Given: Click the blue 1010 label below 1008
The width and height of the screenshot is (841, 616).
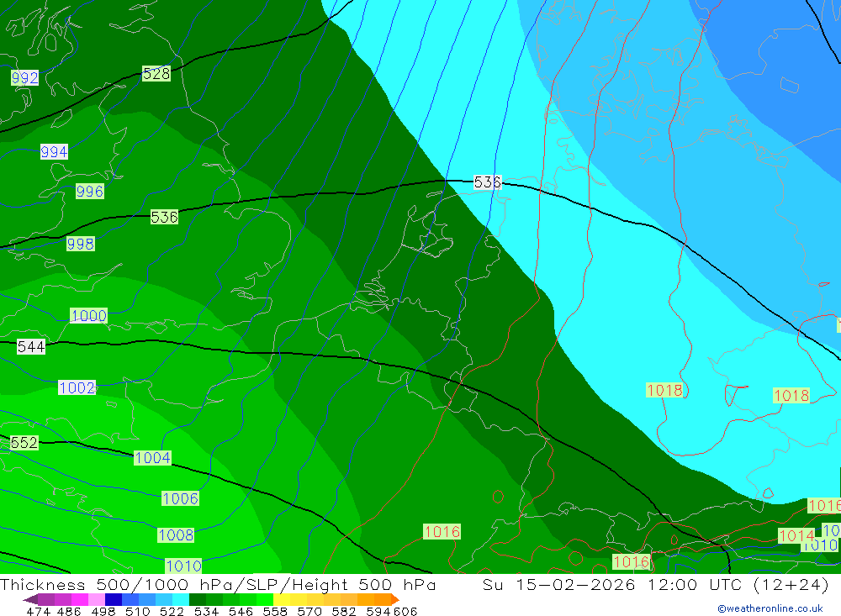Looking at the screenshot, I should click(x=184, y=566).
